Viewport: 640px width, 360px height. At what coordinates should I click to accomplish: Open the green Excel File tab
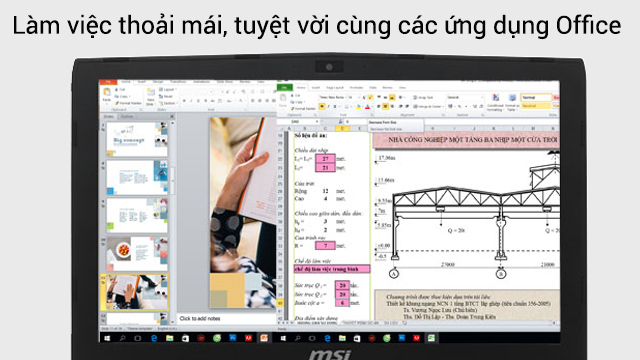click(284, 87)
